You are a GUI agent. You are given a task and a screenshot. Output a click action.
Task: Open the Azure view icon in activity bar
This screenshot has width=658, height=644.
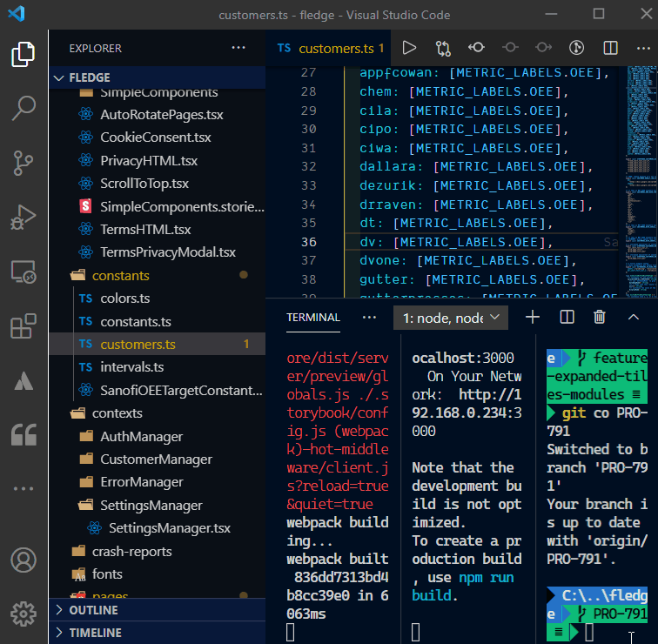[x=23, y=380]
